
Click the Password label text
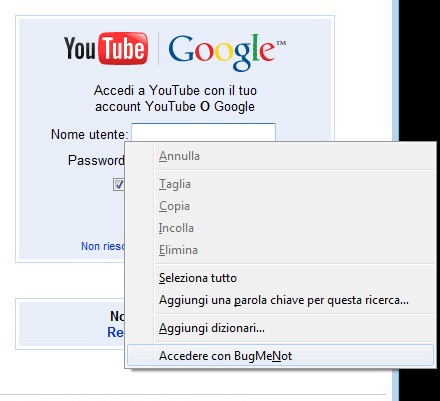96,160
